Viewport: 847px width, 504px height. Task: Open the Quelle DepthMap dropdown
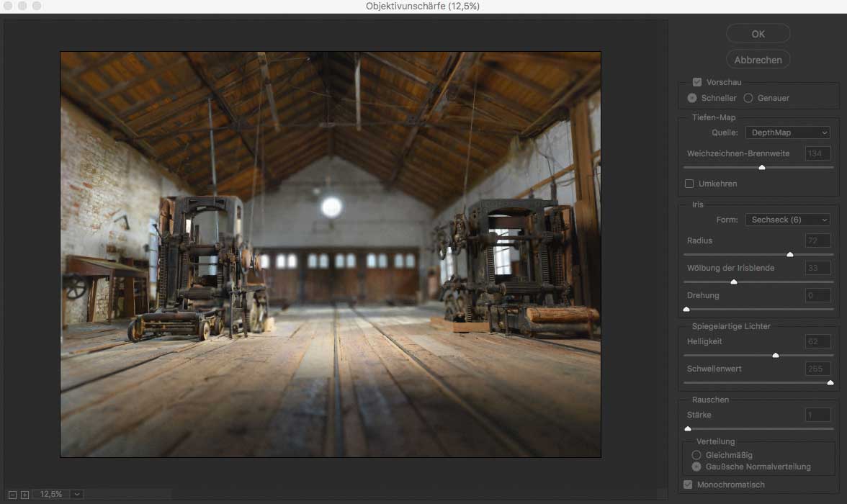coord(787,132)
